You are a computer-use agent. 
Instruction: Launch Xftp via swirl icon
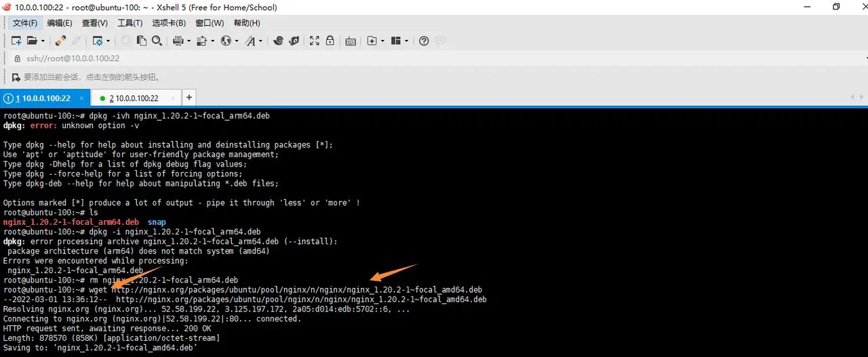278,41
